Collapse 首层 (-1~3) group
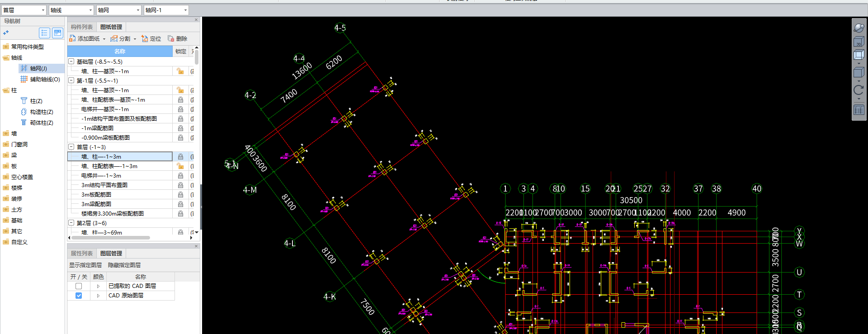 tap(71, 147)
